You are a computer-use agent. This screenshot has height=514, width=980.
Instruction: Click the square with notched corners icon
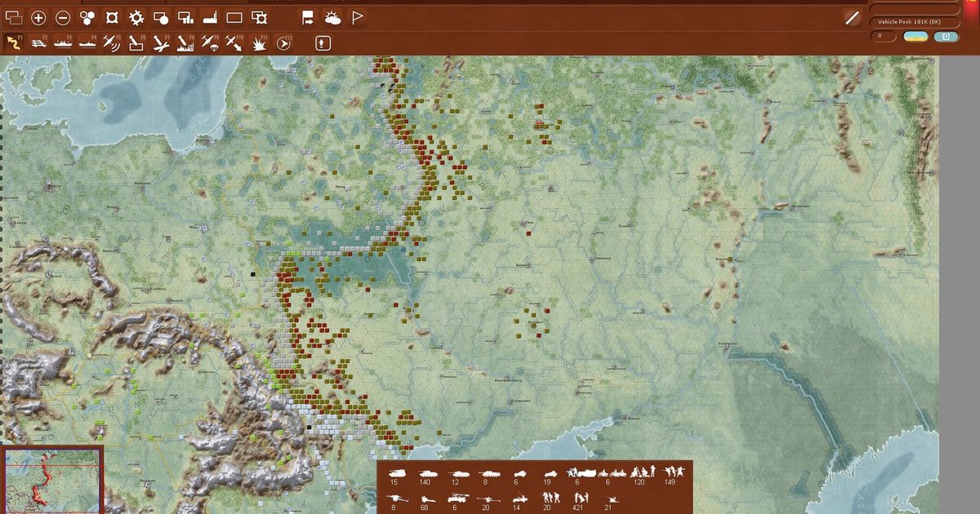pyautogui.click(x=112, y=17)
